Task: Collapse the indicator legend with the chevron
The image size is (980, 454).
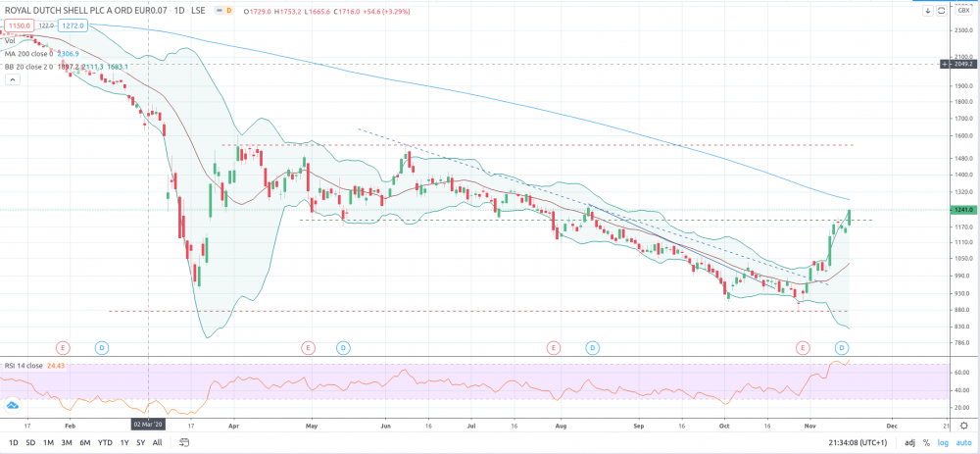Action: click(12, 80)
